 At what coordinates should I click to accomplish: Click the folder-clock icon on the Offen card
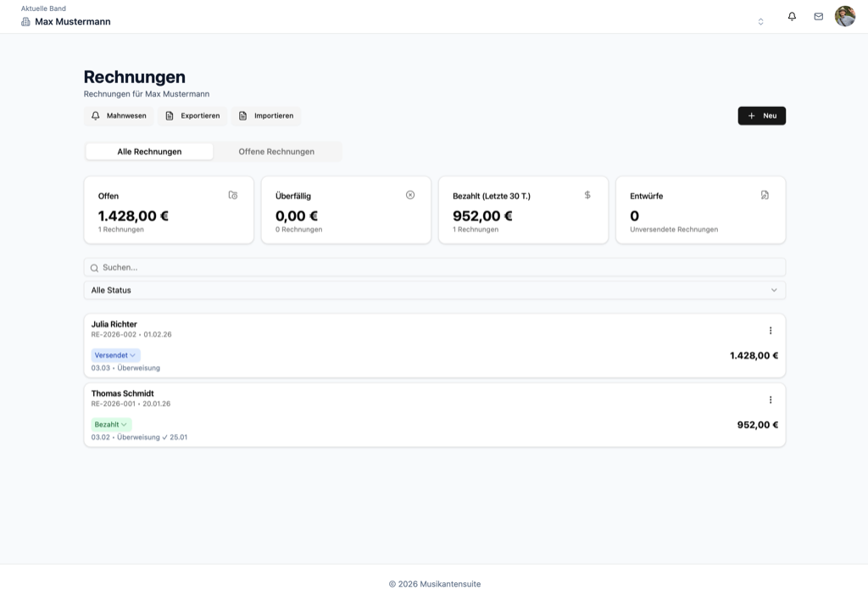click(x=233, y=195)
